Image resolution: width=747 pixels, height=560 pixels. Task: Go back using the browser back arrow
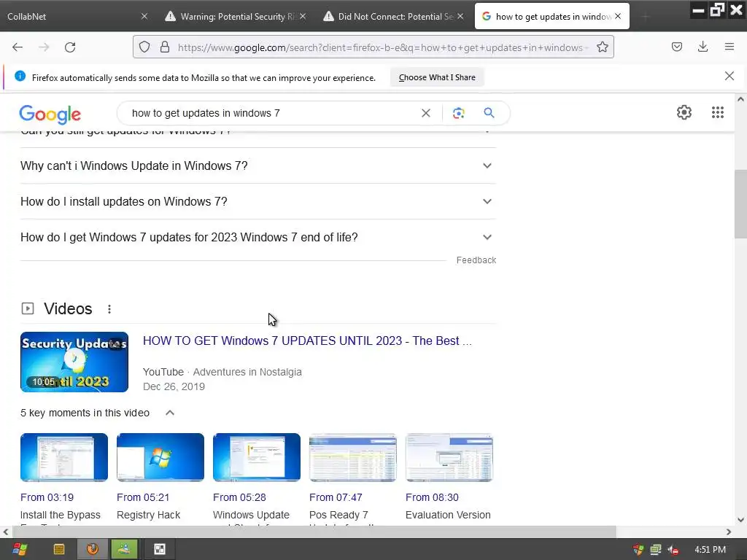click(18, 47)
